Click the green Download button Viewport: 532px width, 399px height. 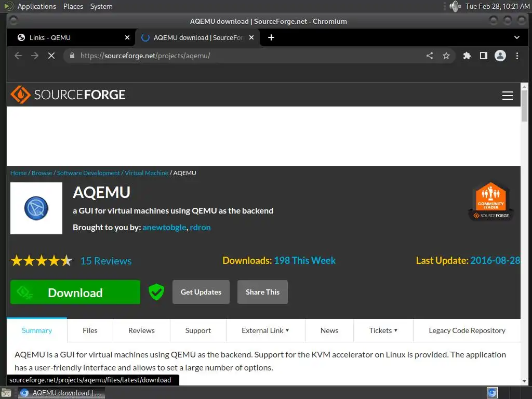click(x=75, y=292)
